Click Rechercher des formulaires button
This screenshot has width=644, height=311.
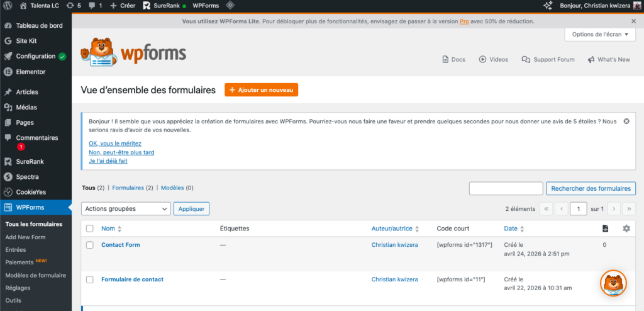(591, 188)
